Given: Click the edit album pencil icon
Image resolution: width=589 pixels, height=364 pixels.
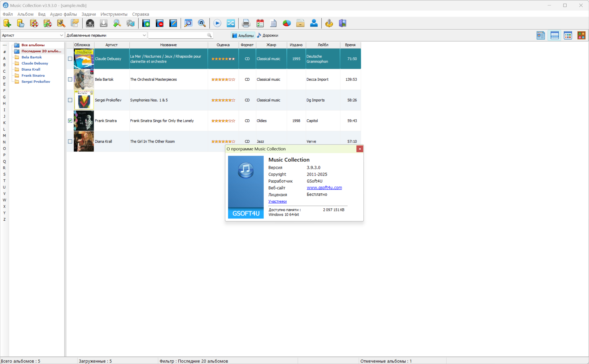Looking at the screenshot, I should [173, 23].
